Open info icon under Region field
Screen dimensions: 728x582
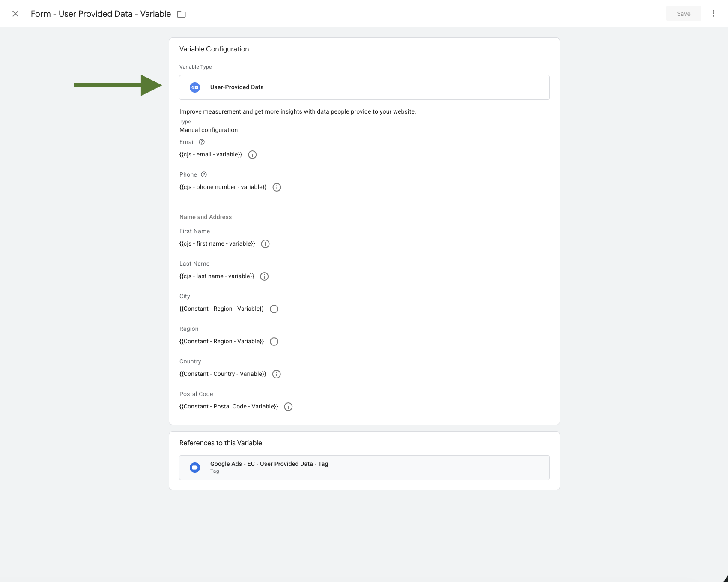274,342
